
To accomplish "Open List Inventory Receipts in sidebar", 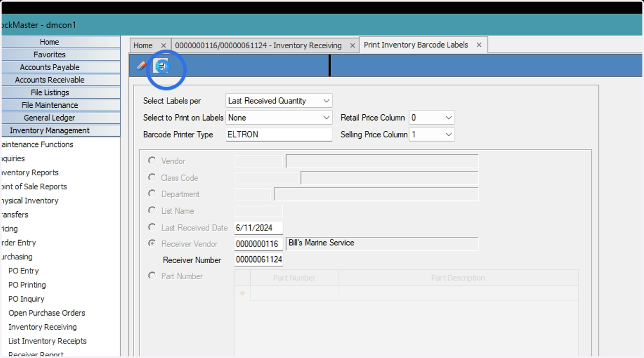I will (47, 341).
